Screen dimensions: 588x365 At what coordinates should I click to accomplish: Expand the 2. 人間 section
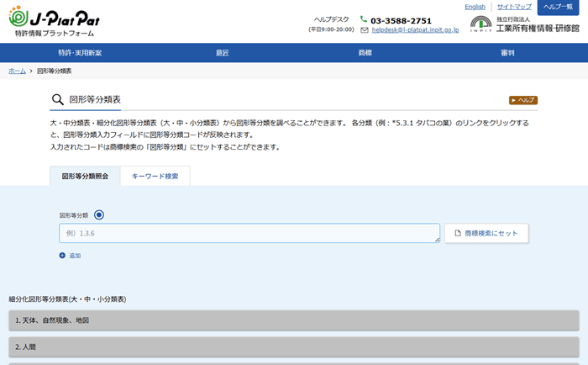click(x=294, y=347)
